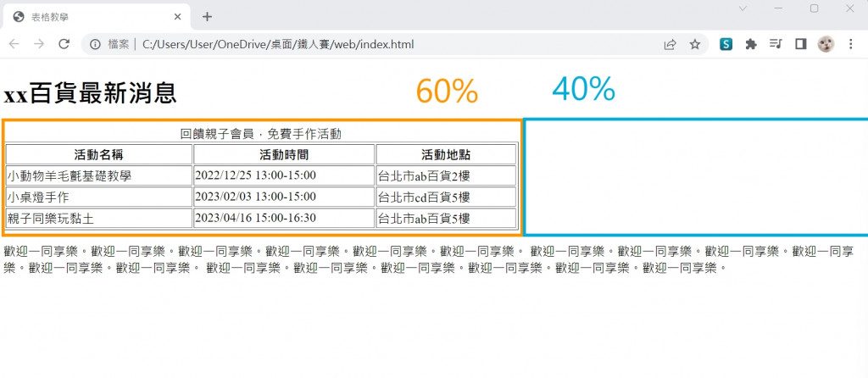868x378 pixels.
Task: Click the cell 2023/02/03 13:00-15:00
Action: (284, 197)
